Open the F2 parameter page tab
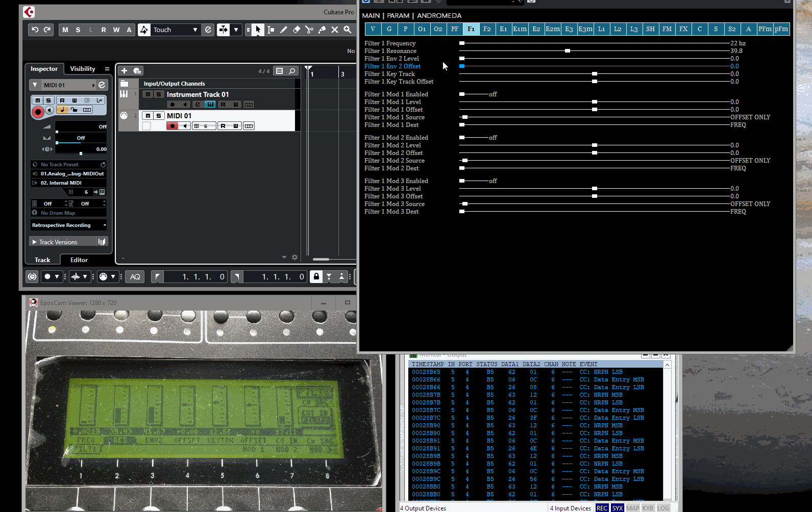Viewport: 812px width, 512px height. (487, 29)
